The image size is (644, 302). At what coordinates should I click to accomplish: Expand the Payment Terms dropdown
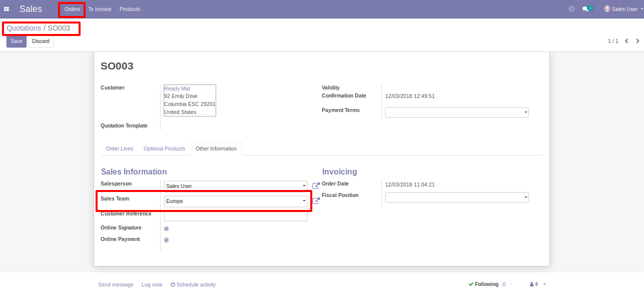pyautogui.click(x=456, y=112)
